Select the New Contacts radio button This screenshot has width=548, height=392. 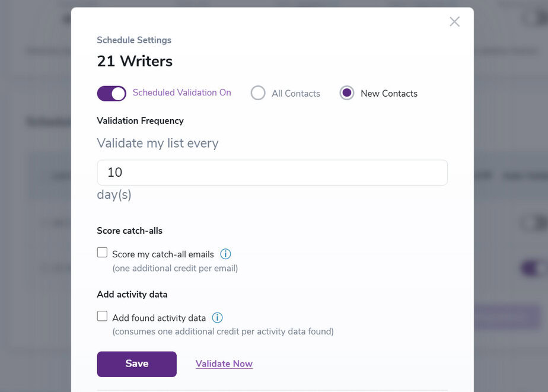click(347, 93)
